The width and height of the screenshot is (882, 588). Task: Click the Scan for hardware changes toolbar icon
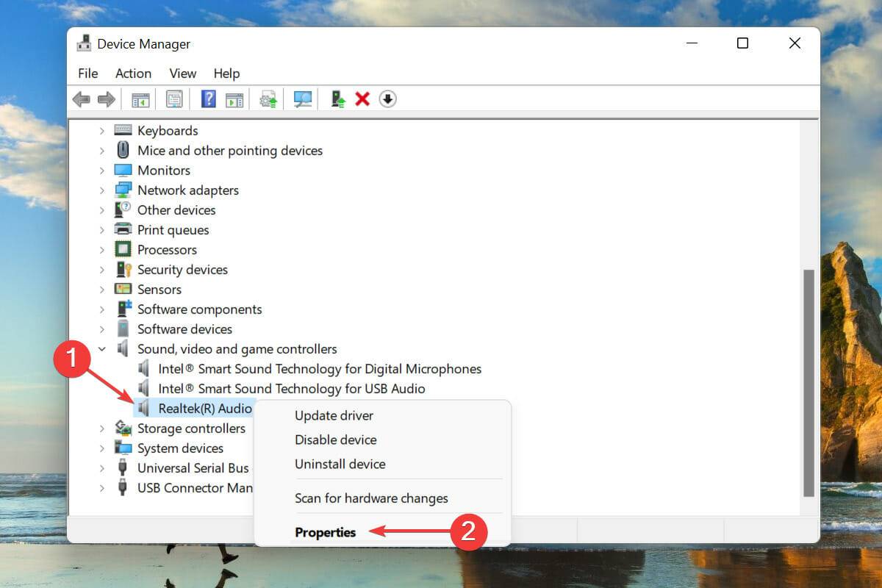[x=302, y=98]
